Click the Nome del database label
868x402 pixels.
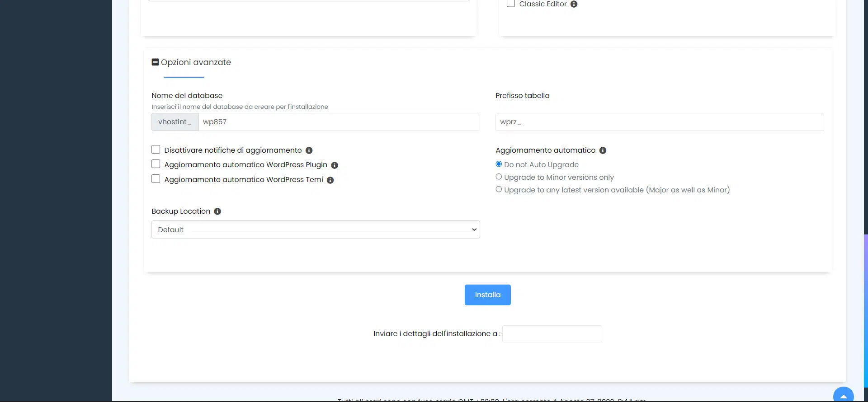coord(187,96)
